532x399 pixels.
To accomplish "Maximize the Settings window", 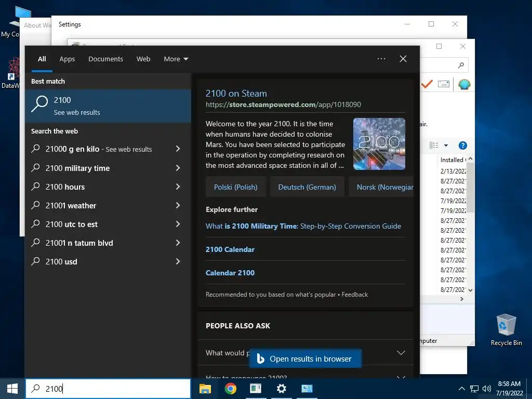I will [x=431, y=24].
